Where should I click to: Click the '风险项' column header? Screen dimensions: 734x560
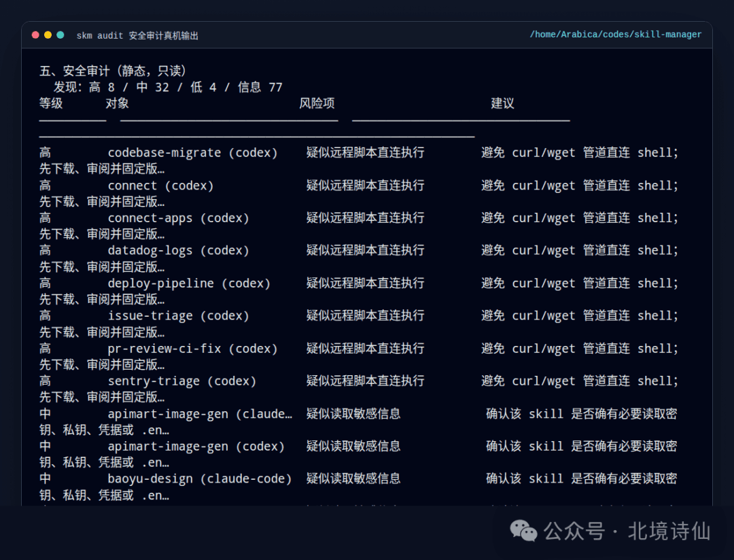click(x=317, y=103)
